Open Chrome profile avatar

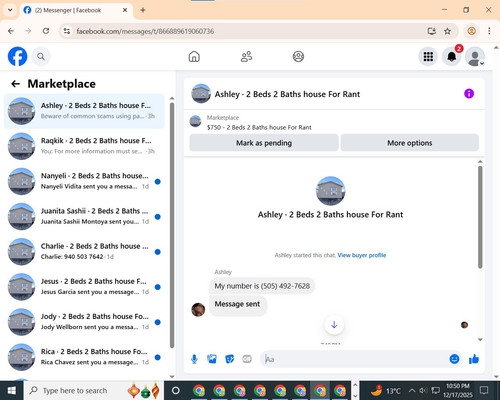(x=471, y=31)
